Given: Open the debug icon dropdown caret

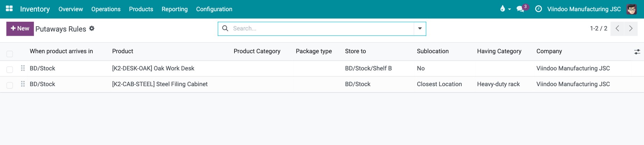Looking at the screenshot, I should (510, 9).
